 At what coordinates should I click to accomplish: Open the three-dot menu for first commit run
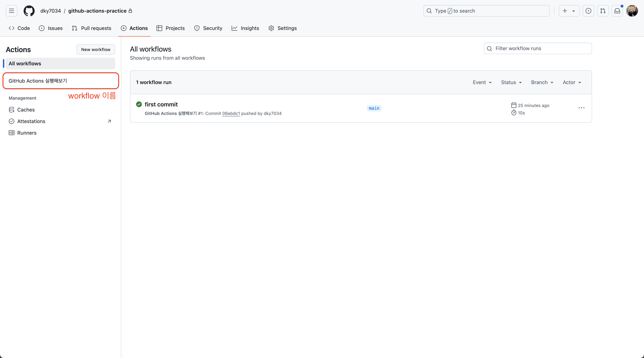[x=581, y=108]
